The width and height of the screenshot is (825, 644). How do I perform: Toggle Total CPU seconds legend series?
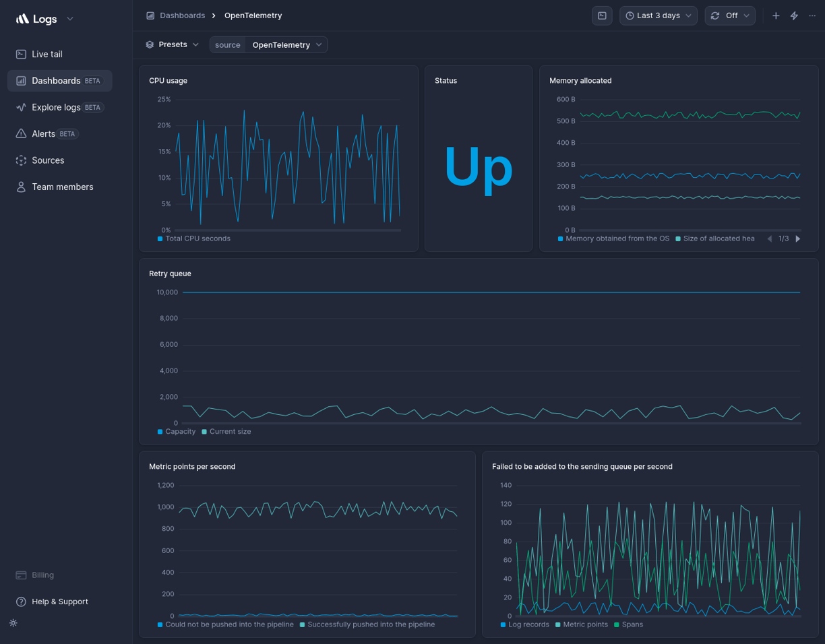pos(194,238)
